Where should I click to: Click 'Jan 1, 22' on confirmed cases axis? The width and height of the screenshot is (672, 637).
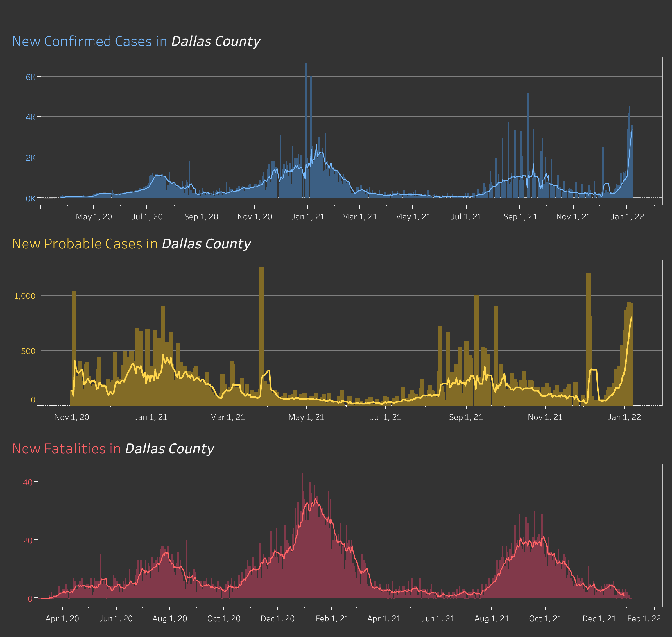pyautogui.click(x=627, y=216)
